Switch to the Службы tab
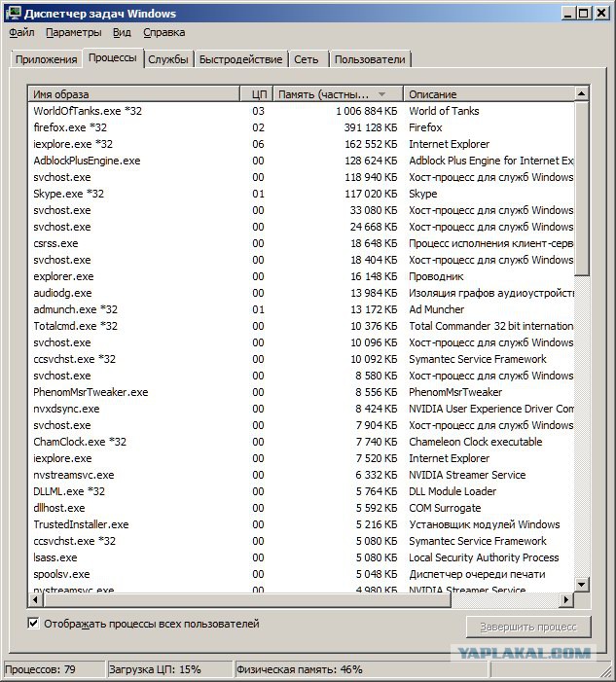This screenshot has height=682, width=616. click(x=168, y=59)
